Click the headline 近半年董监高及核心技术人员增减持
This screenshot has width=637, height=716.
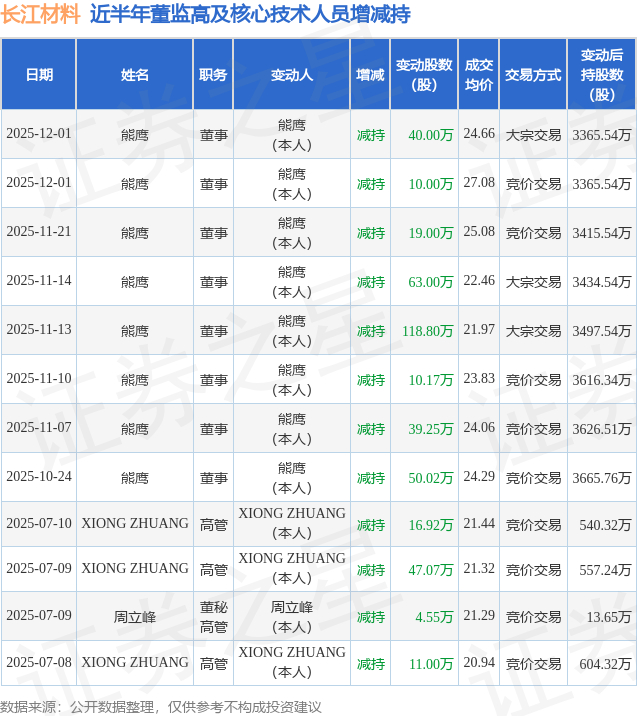pos(250,14)
